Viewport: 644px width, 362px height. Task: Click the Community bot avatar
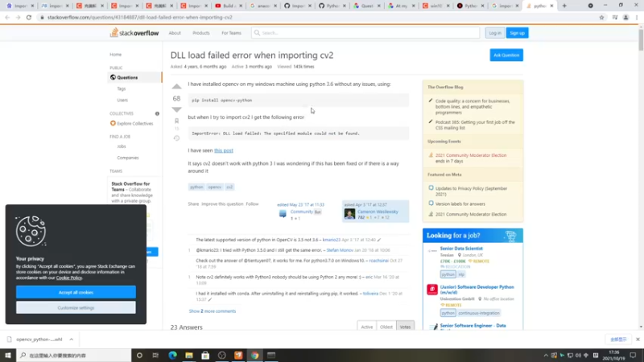(283, 214)
